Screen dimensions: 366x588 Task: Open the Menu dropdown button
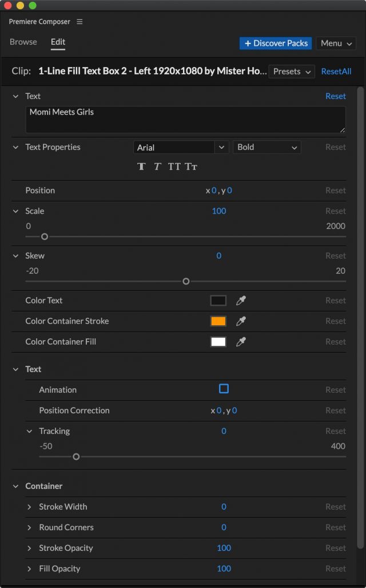pyautogui.click(x=336, y=44)
